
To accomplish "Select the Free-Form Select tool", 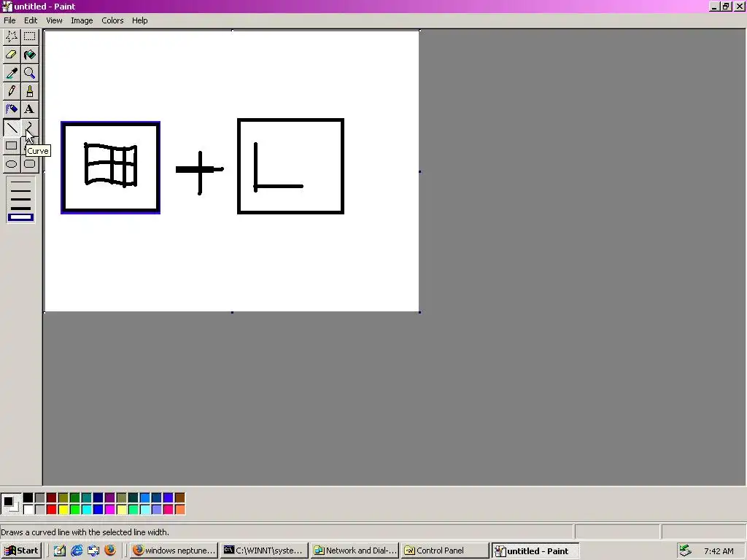I will click(12, 36).
